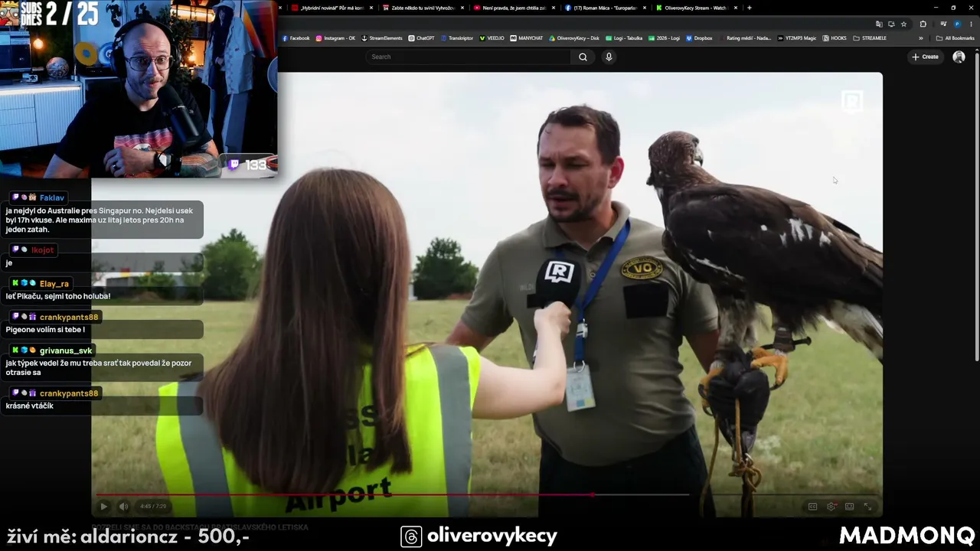The width and height of the screenshot is (980, 551).
Task: Switch to the Roman Máca Facebook tab
Action: point(602,8)
